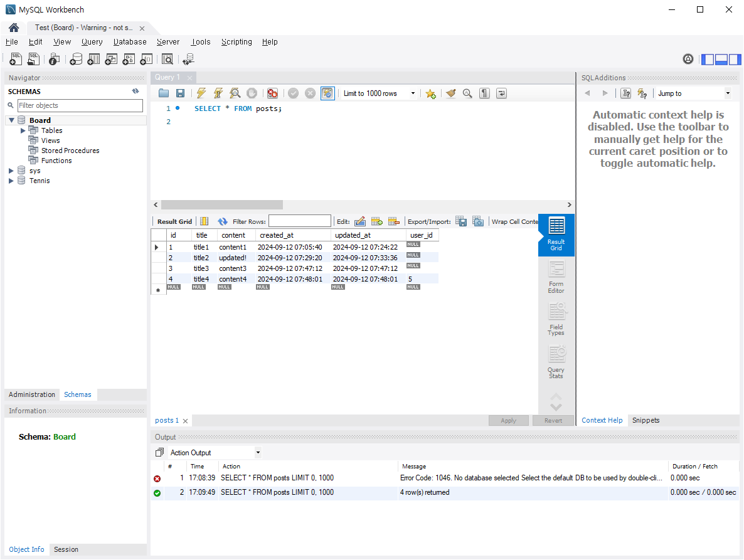Viewport: 744px width, 560px height.
Task: Refresh the schemas list
Action: point(136,91)
